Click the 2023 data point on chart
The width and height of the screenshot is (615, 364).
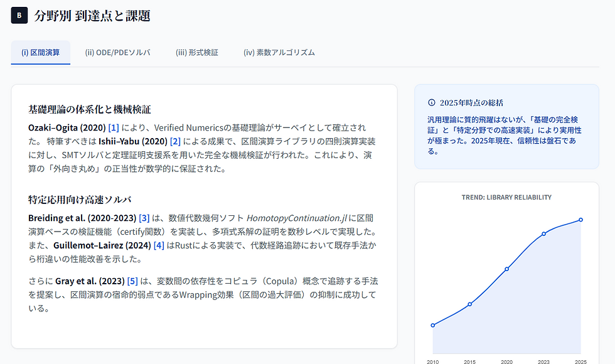pyautogui.click(x=543, y=233)
